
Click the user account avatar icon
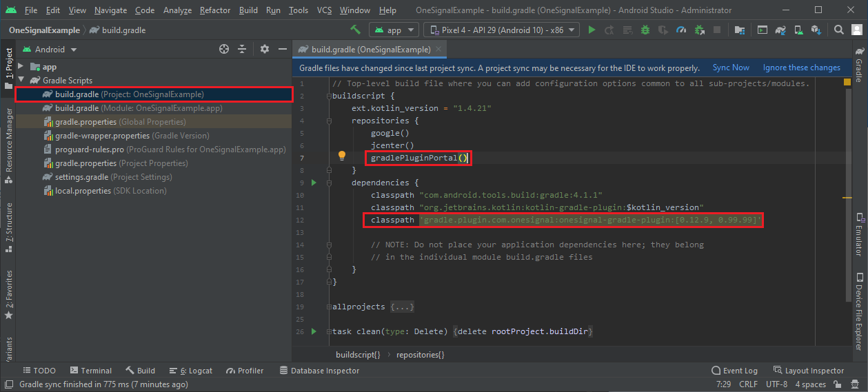point(857,30)
